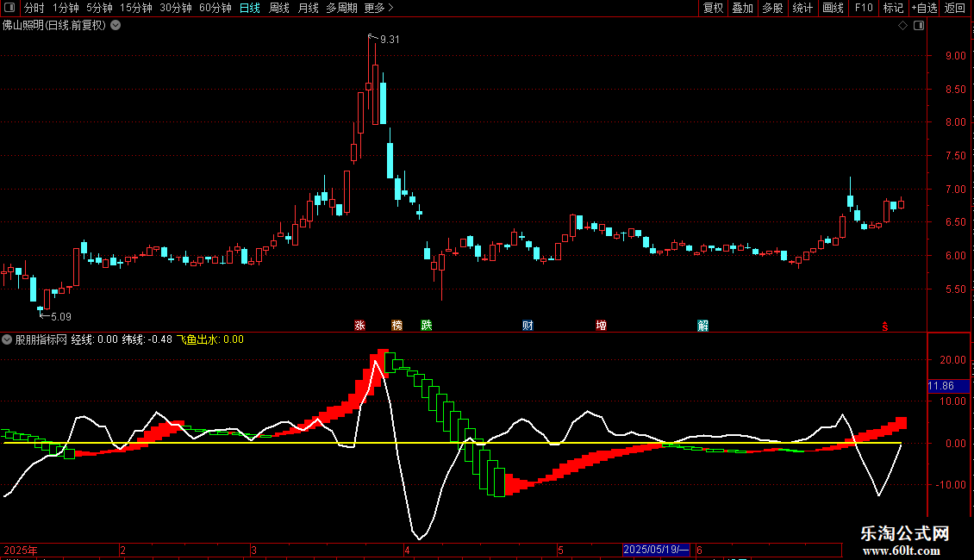Open the 股朋指标网 indicator dropdown arrow
Viewport: 974px width, 560px height.
point(7,339)
